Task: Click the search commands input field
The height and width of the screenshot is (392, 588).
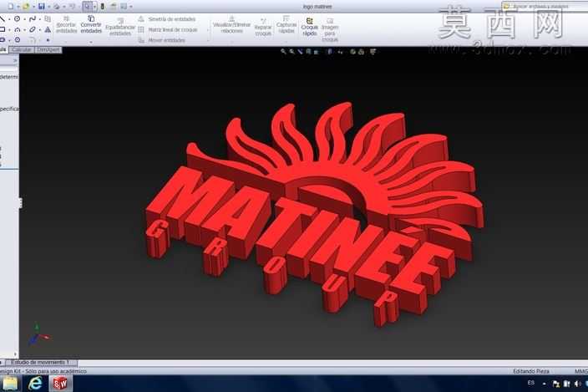Action: 545,6
